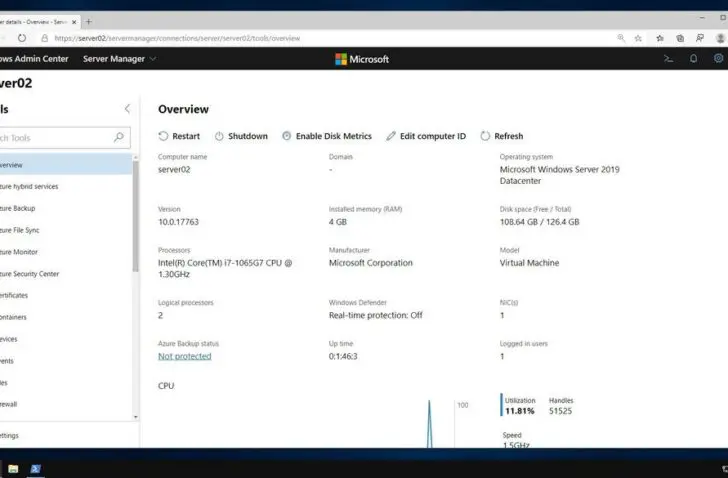Viewport: 728px width, 478px height.
Task: Select Overview in the tools list
Action: pyautogui.click(x=65, y=165)
